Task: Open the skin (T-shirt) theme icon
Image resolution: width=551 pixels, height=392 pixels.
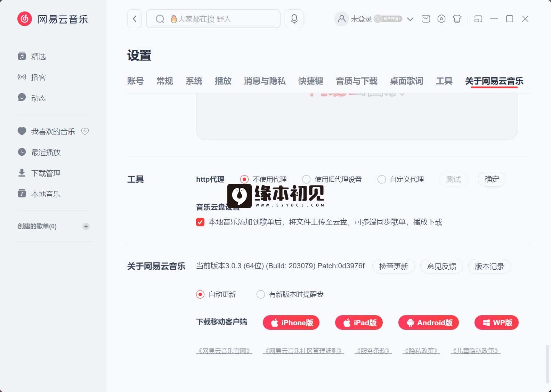Action: pyautogui.click(x=457, y=19)
